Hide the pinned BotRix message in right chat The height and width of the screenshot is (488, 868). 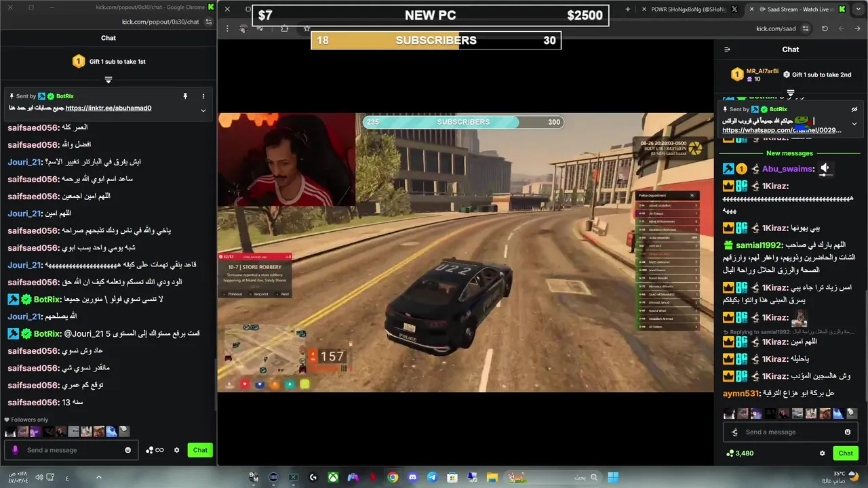click(x=854, y=109)
